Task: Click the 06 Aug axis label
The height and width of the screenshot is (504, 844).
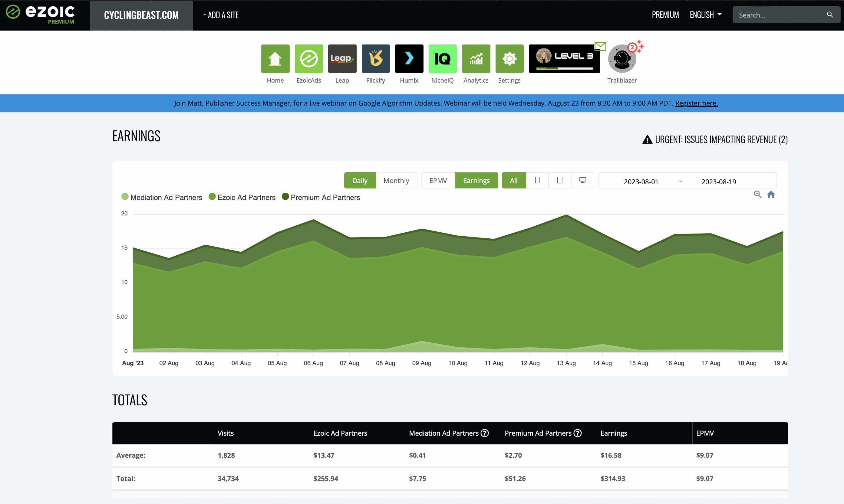Action: click(x=313, y=363)
